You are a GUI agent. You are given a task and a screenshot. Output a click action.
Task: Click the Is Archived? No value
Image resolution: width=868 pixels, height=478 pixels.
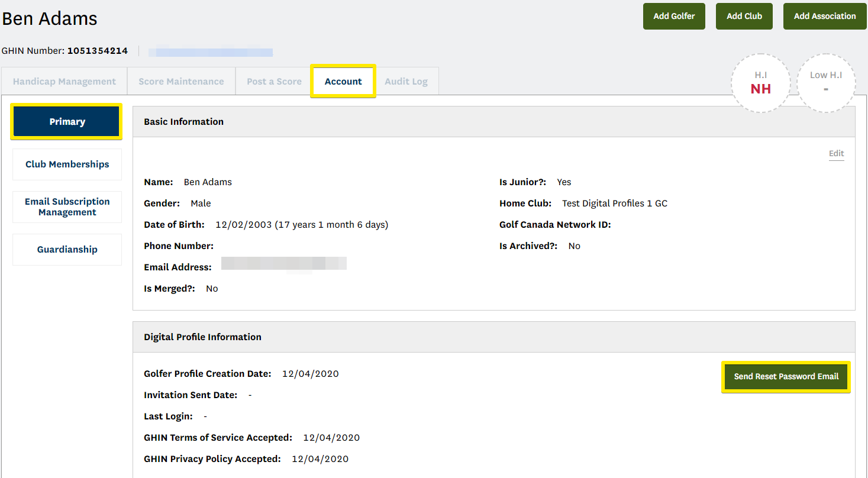[x=574, y=246]
